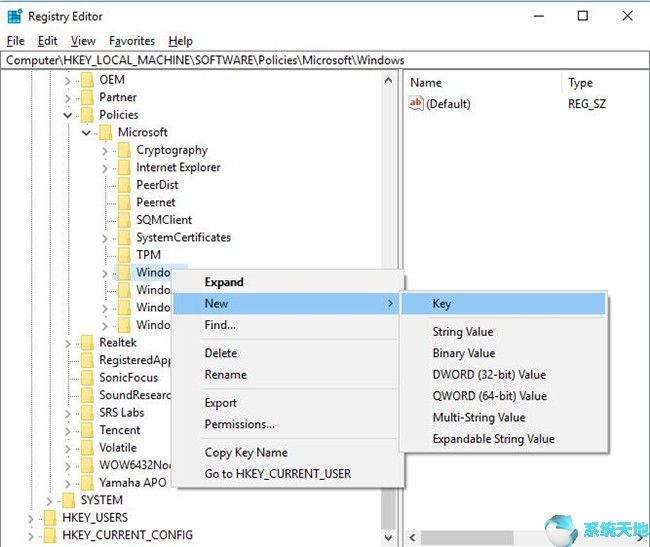Expand the Realtek key
The width and height of the screenshot is (650, 547).
[68, 344]
